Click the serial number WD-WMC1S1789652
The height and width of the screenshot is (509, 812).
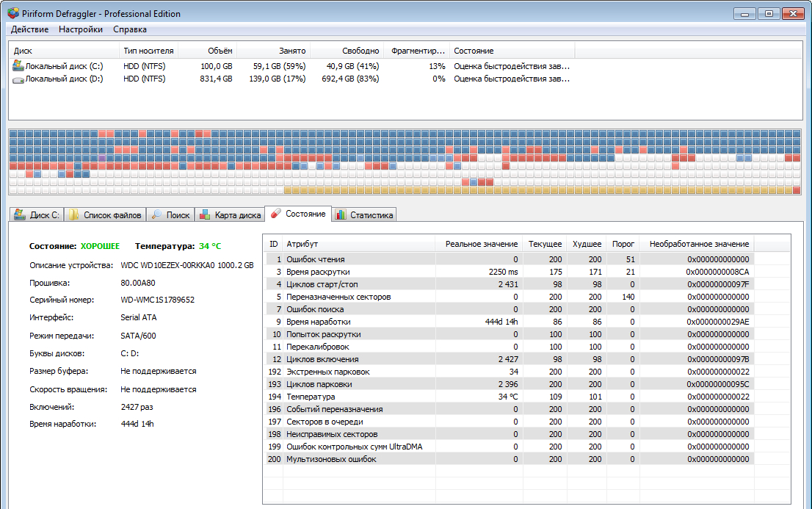[157, 300]
